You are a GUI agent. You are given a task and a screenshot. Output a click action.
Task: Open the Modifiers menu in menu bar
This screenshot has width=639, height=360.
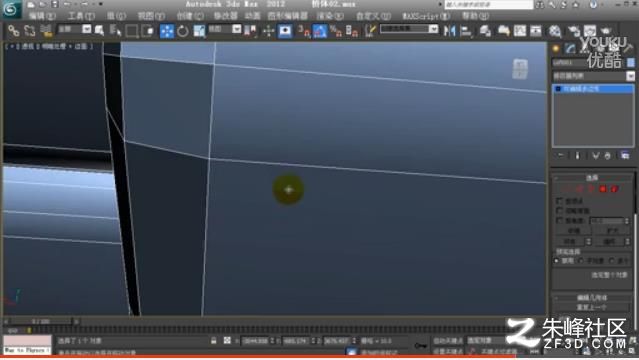pos(226,16)
